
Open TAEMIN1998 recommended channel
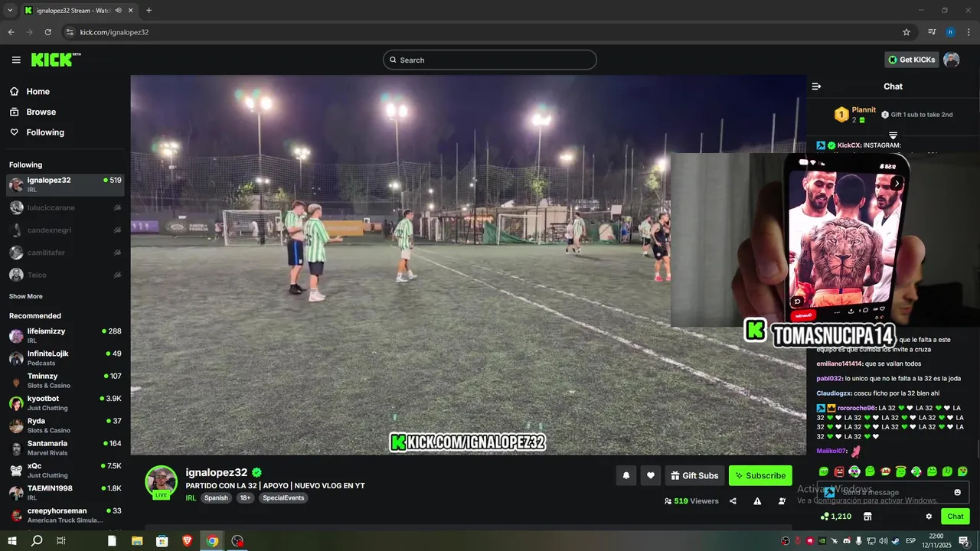(x=65, y=493)
